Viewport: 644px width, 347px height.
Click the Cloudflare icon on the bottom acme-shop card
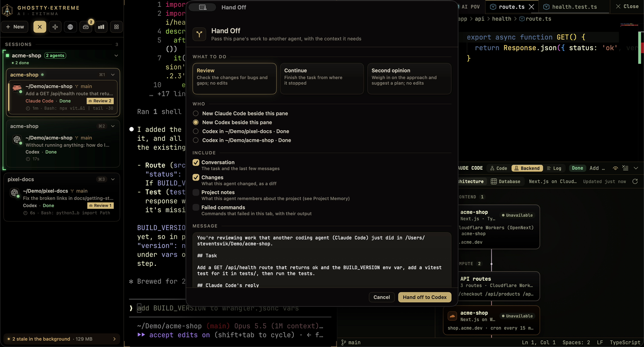point(452,316)
